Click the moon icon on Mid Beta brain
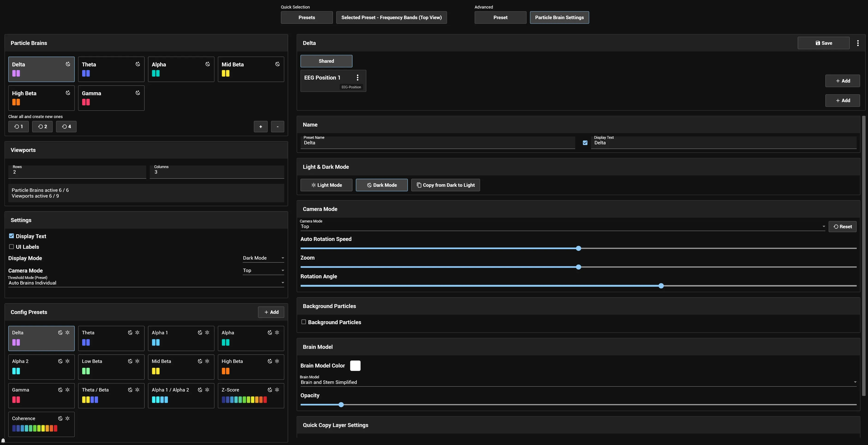Image resolution: width=868 pixels, height=445 pixels. (x=277, y=64)
